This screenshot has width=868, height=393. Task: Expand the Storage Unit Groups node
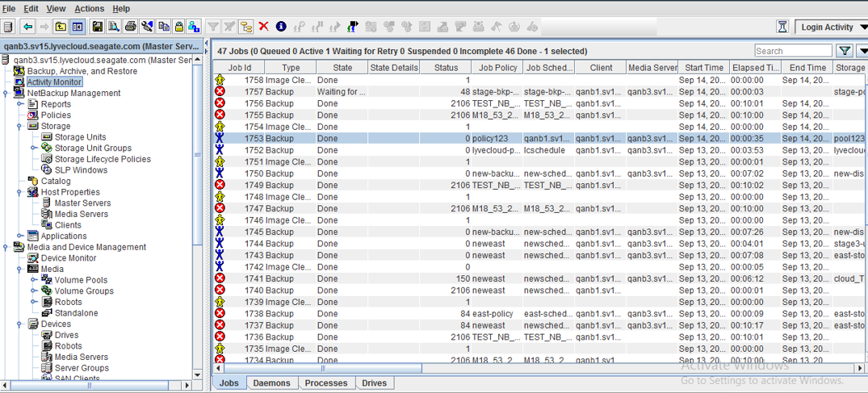coord(34,148)
